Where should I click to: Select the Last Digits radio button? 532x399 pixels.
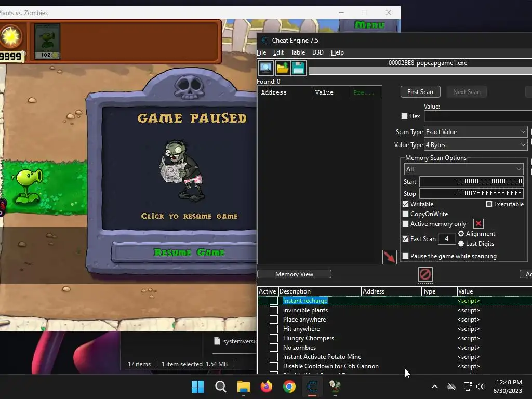[x=461, y=243]
